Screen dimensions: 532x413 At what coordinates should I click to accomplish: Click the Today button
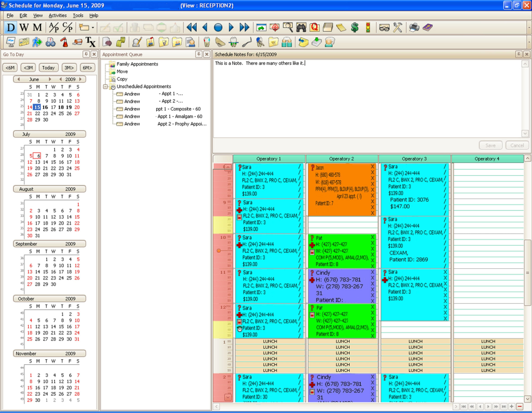pyautogui.click(x=48, y=67)
